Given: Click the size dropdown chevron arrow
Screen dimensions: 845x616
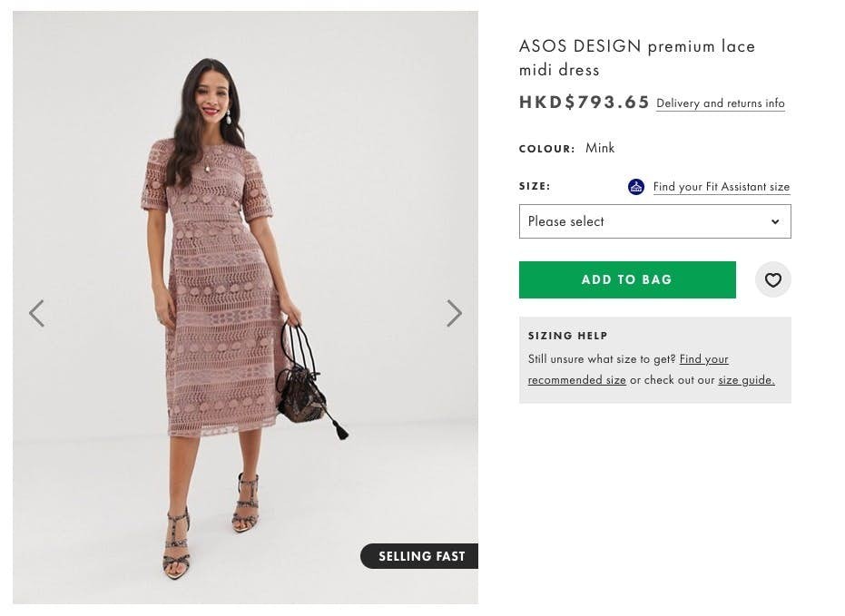Looking at the screenshot, I should coord(775,222).
